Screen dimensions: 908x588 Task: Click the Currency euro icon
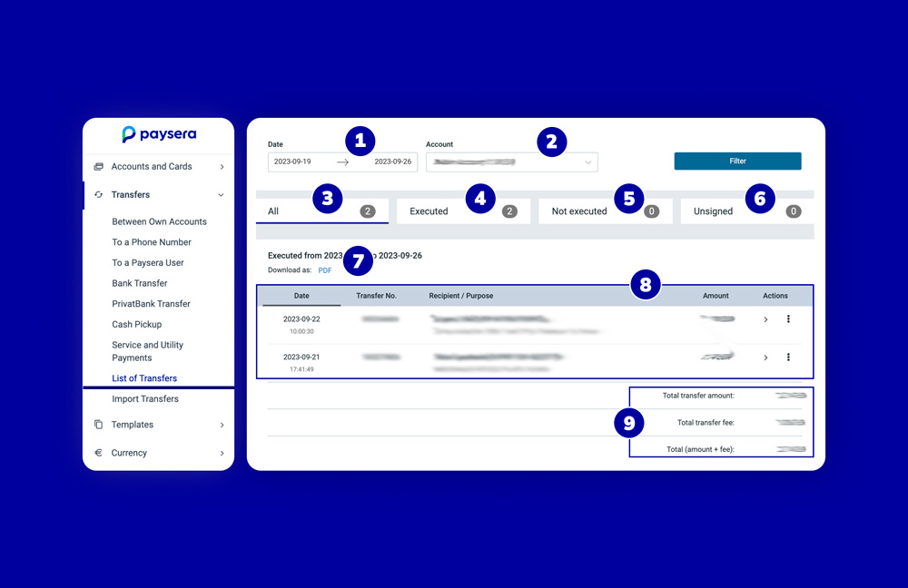tap(98, 453)
